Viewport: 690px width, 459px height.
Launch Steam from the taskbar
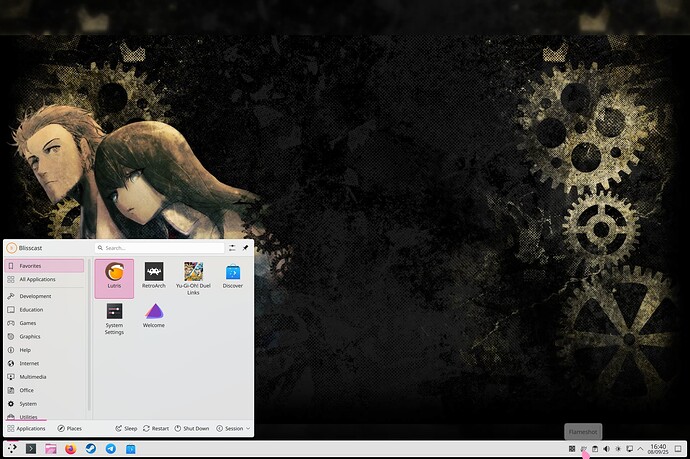pos(91,448)
